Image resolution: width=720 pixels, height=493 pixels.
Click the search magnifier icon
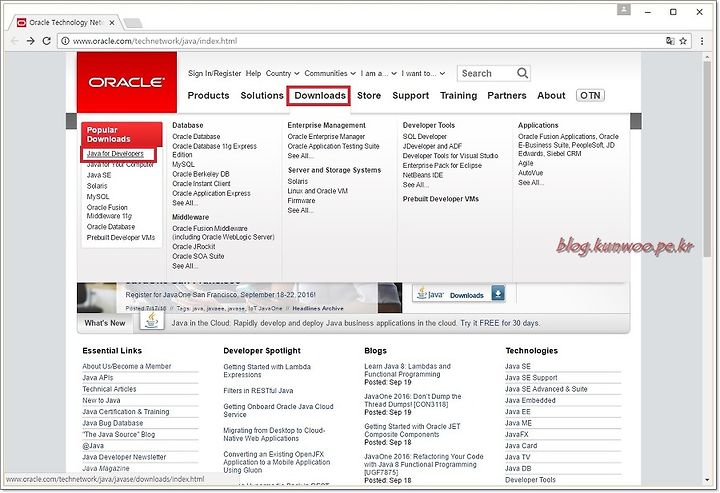(522, 73)
